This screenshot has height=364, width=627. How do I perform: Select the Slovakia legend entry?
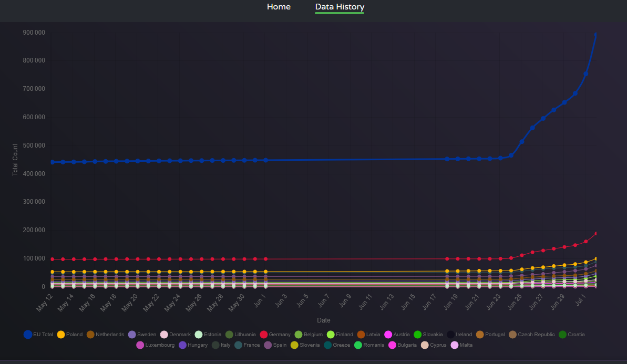coord(428,335)
